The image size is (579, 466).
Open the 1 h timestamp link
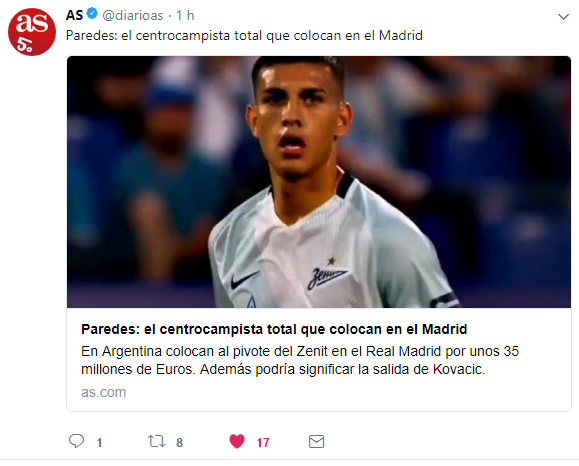[185, 16]
